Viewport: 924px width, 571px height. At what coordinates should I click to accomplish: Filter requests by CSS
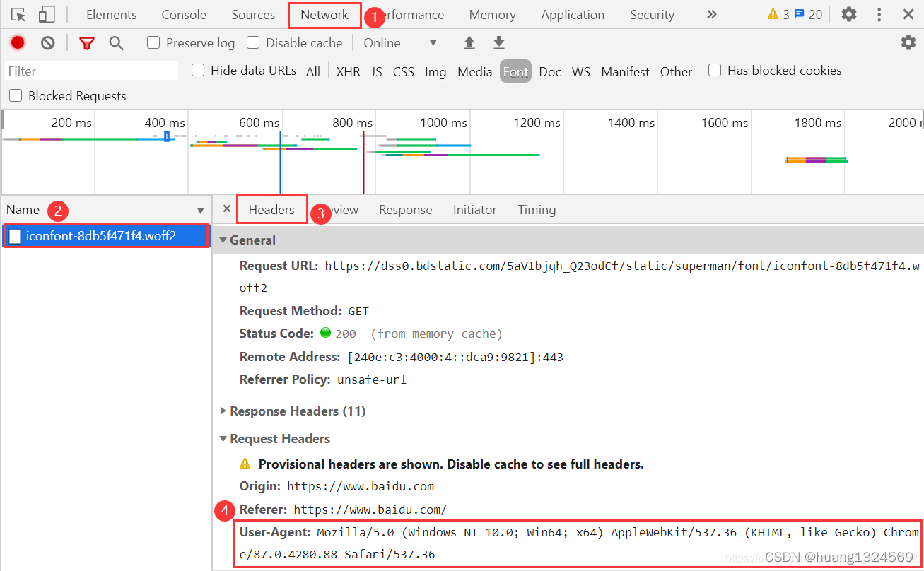(403, 71)
